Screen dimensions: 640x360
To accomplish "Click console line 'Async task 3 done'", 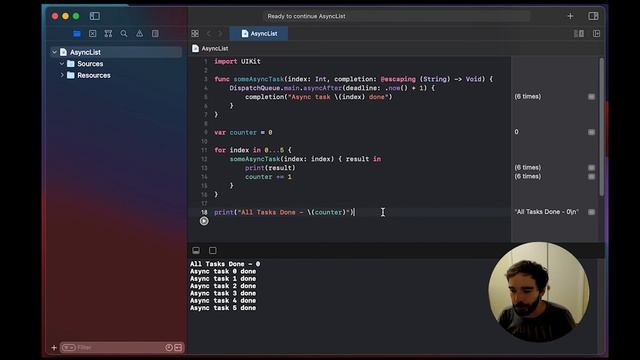I will point(223,293).
